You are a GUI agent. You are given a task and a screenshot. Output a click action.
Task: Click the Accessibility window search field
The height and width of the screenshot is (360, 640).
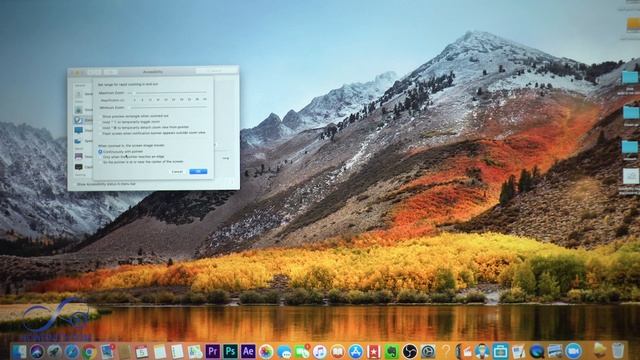(216, 71)
